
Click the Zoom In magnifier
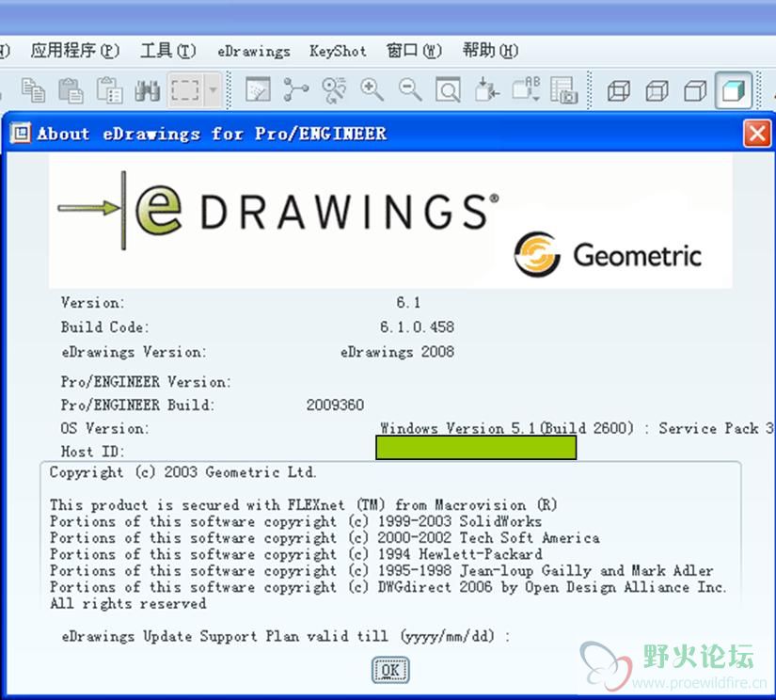(x=372, y=90)
